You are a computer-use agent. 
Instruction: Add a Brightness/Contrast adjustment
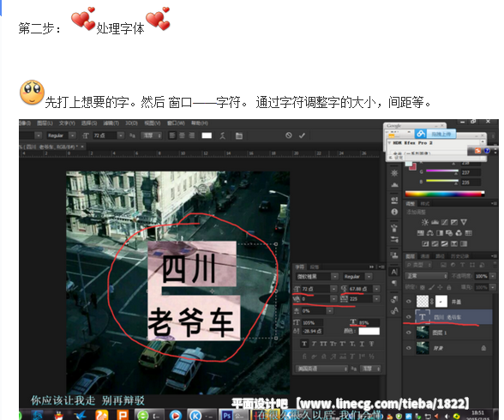[x=425, y=222]
